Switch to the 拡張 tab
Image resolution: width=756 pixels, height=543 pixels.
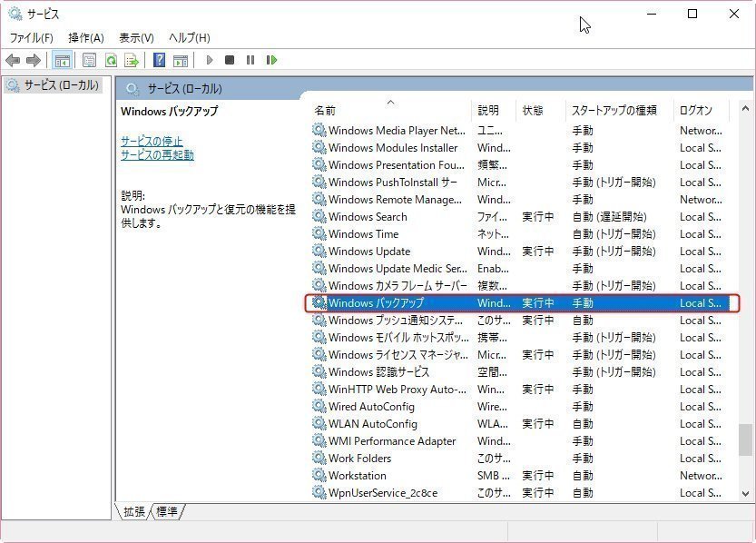coord(133,511)
